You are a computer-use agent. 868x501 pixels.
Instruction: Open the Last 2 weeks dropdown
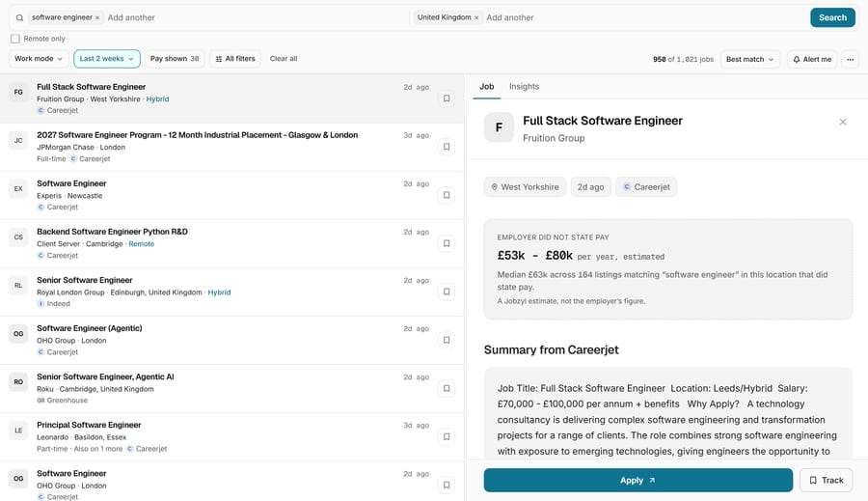point(107,59)
